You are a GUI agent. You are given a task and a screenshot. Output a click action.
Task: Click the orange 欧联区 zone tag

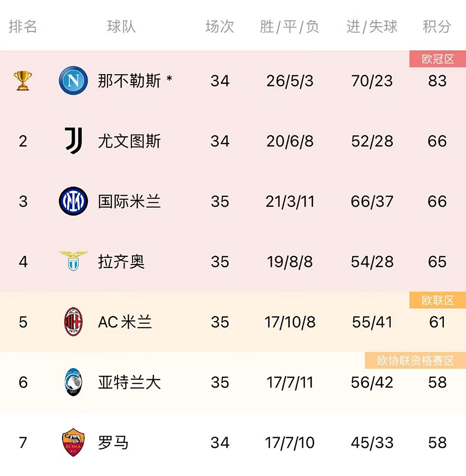coord(438,300)
